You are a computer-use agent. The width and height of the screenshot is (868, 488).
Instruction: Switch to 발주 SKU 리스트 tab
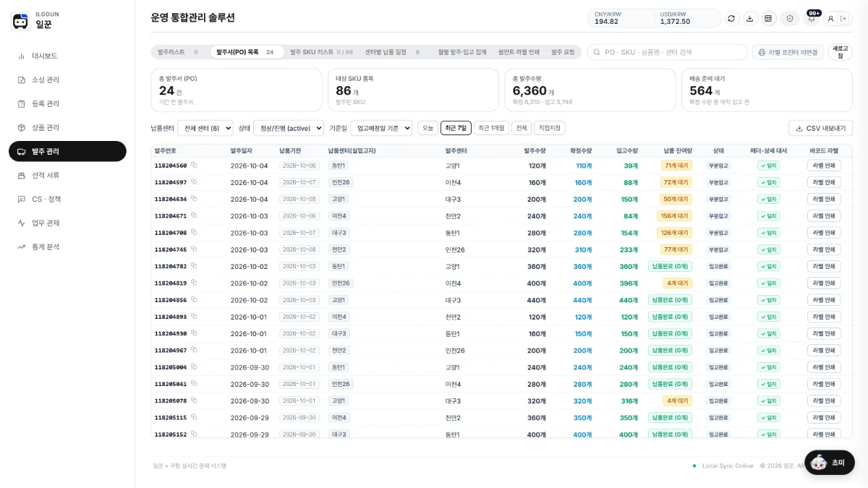click(x=321, y=52)
